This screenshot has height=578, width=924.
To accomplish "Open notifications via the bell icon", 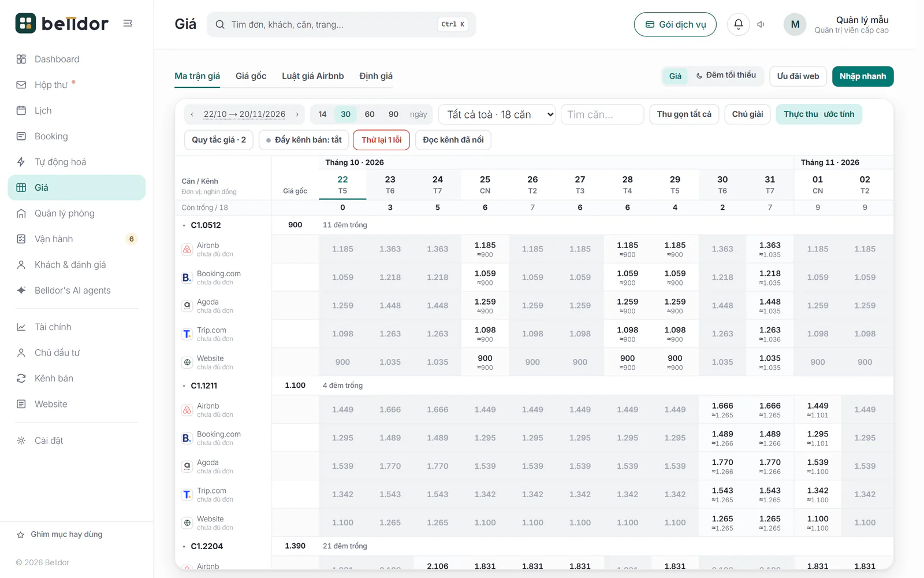I will click(x=738, y=24).
